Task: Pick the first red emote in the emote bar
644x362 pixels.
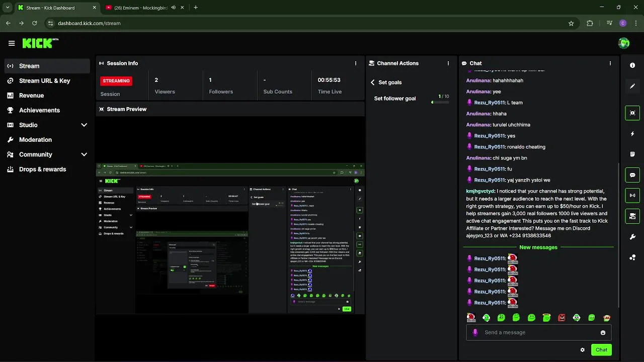Action: 471,317
